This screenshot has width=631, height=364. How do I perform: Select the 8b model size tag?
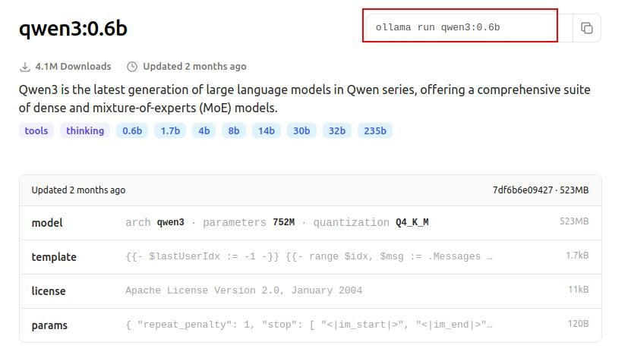tap(234, 130)
